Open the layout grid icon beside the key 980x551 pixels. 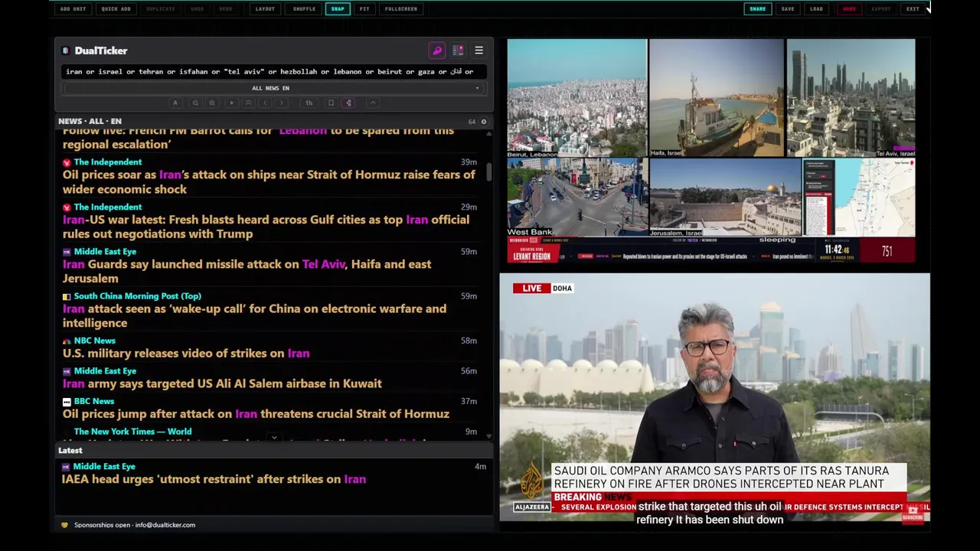click(458, 51)
